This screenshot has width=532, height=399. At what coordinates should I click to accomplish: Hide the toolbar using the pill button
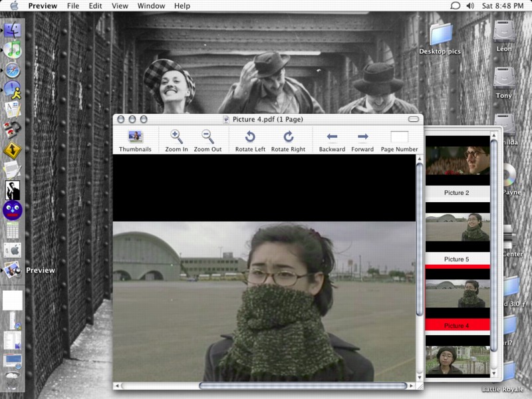click(x=415, y=119)
